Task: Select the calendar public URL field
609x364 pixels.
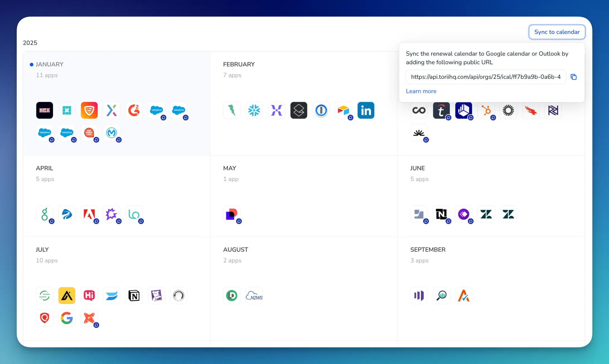Action: click(x=486, y=77)
